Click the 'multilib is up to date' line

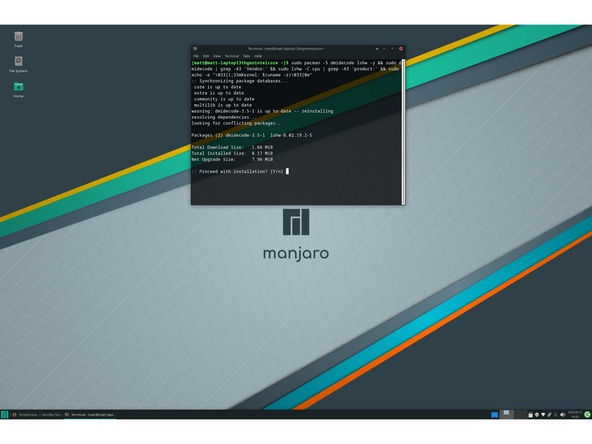(x=223, y=105)
